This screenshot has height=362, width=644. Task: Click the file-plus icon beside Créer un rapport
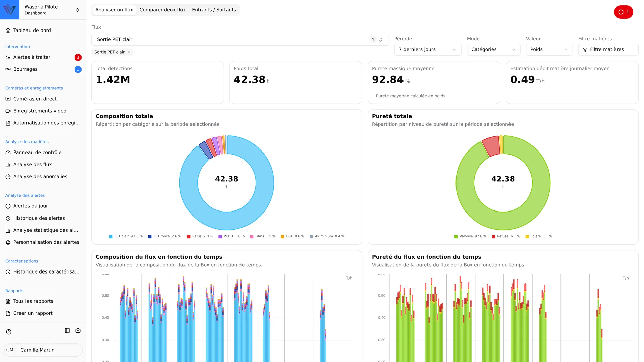click(x=8, y=313)
